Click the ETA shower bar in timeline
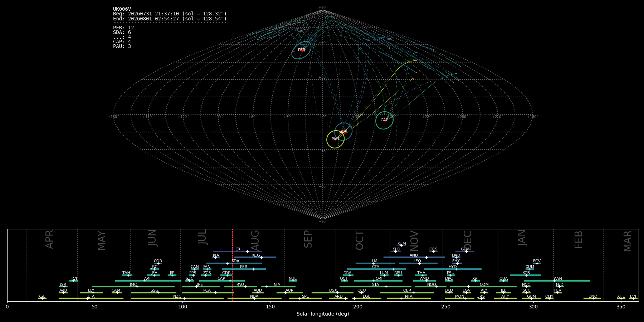 point(91,298)
